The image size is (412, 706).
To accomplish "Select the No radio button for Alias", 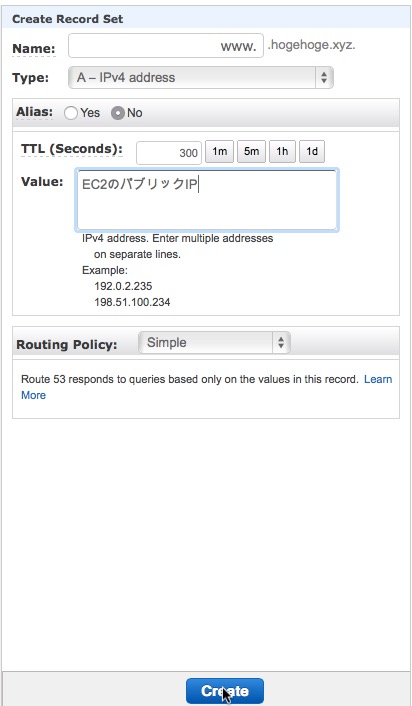I will pos(118,113).
